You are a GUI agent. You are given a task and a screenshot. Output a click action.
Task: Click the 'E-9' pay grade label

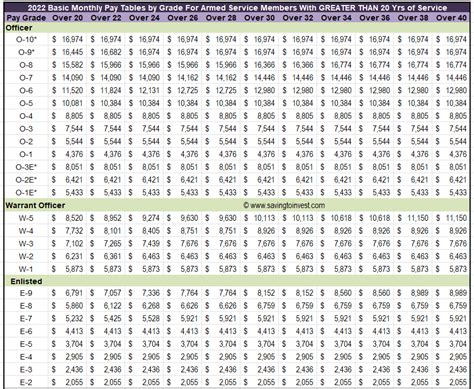click(26, 293)
